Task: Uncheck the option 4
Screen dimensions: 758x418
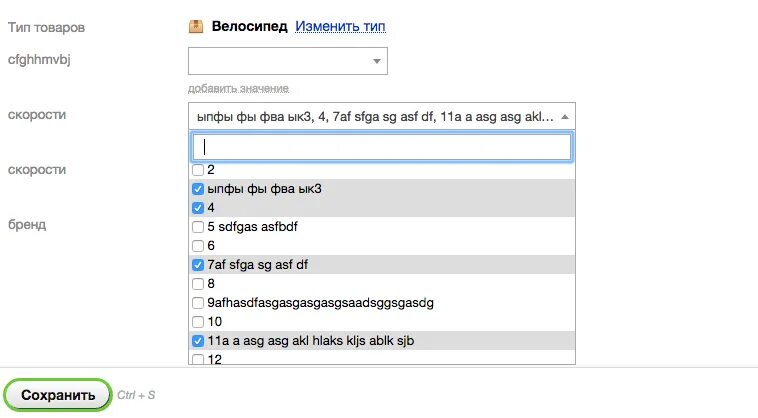Action: point(198,208)
